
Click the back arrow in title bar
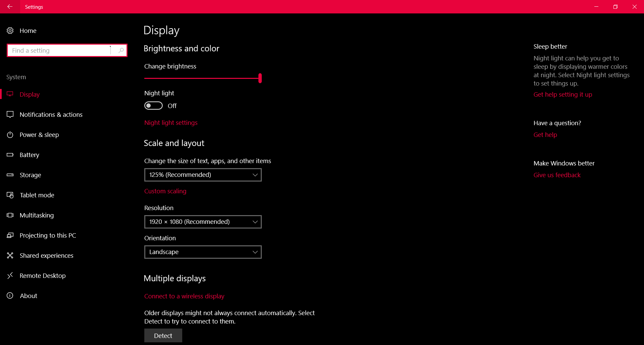10,7
